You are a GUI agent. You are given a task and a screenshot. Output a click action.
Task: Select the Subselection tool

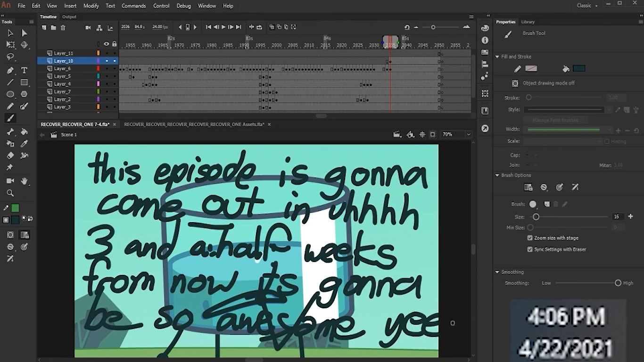[25, 33]
